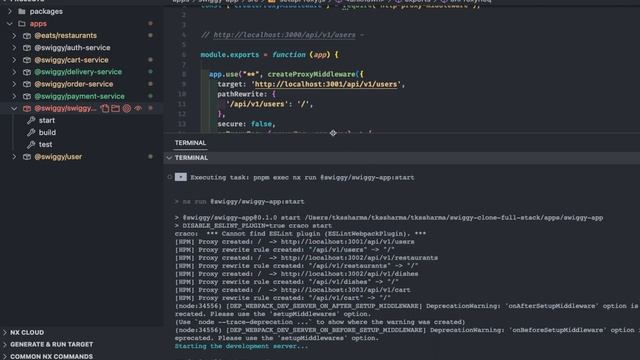Open project config file icon on swiggy-app row
The height and width of the screenshot is (360, 640).
[105, 108]
